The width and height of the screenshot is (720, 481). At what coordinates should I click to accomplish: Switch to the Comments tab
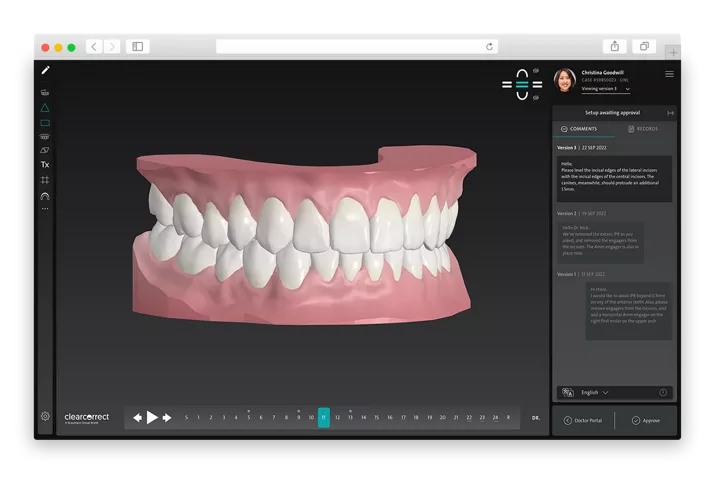(x=583, y=129)
